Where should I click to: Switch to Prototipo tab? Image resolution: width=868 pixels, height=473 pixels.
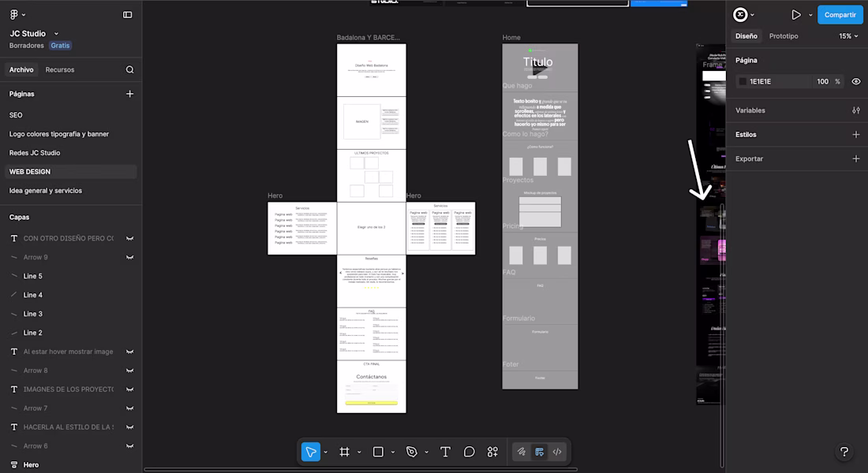coord(784,36)
